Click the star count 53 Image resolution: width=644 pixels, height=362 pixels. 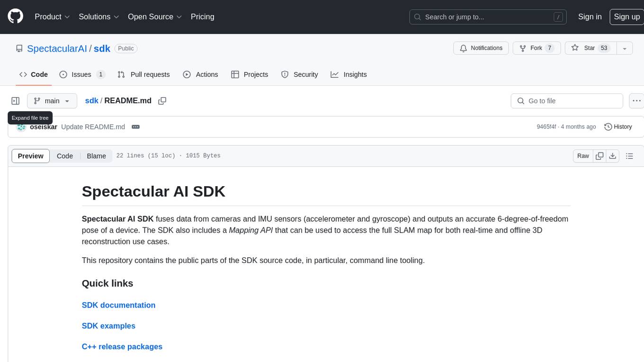click(604, 48)
